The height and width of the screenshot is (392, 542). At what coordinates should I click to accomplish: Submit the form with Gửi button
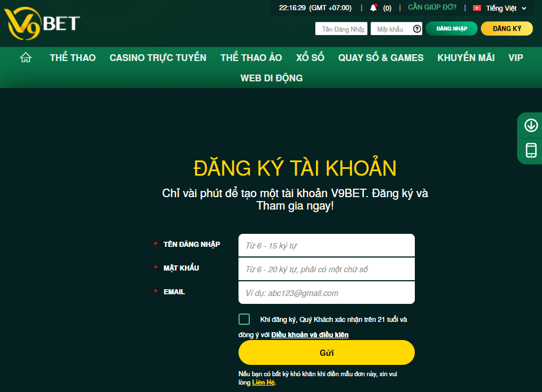tap(326, 352)
